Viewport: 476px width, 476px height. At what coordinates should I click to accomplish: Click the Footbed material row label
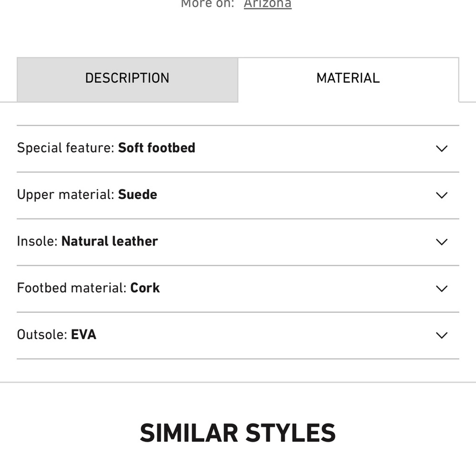point(72,288)
